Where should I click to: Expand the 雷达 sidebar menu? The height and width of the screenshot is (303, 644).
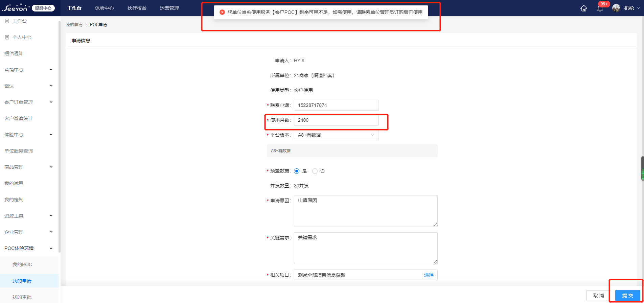[51, 86]
